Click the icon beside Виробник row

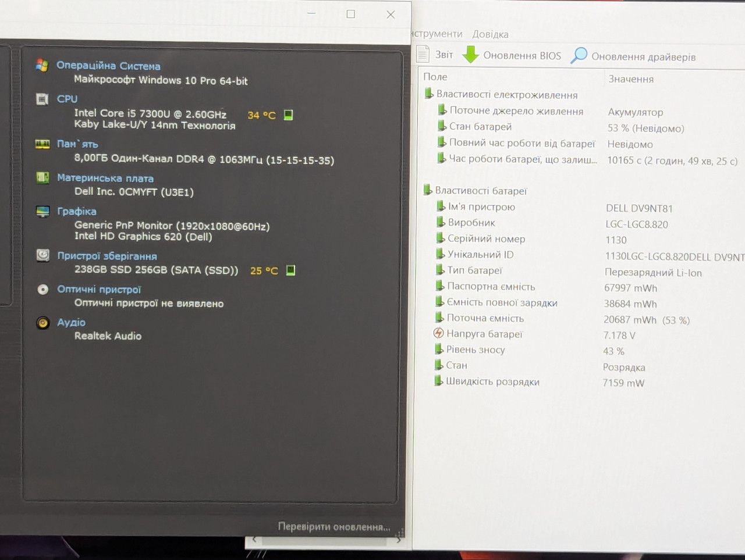click(441, 222)
